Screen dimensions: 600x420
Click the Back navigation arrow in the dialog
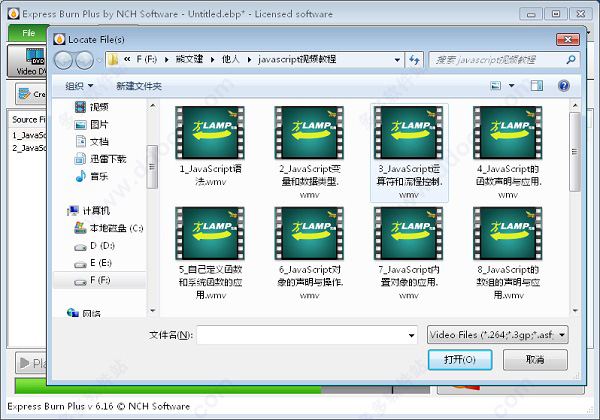click(64, 60)
